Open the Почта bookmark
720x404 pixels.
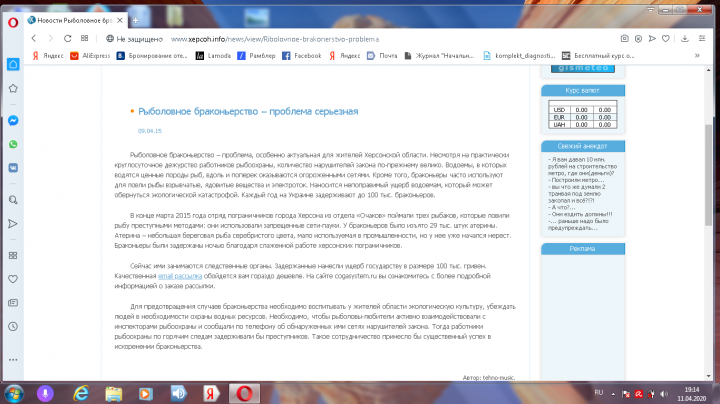tap(382, 56)
